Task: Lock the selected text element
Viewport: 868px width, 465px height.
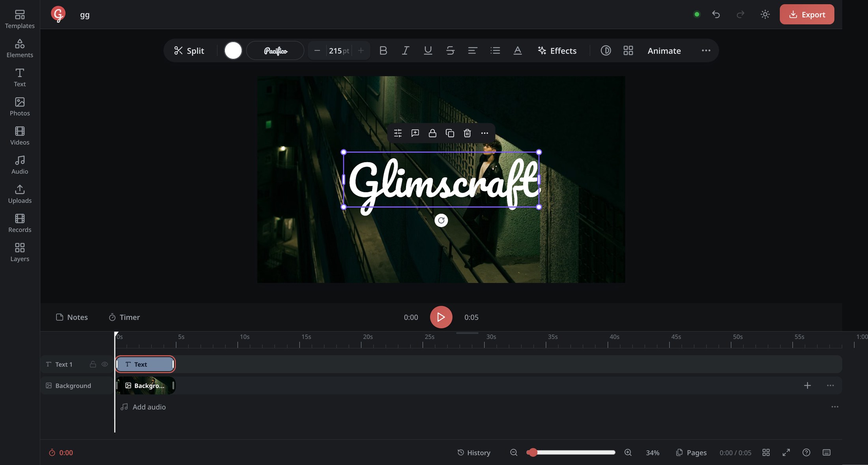Action: [x=432, y=133]
